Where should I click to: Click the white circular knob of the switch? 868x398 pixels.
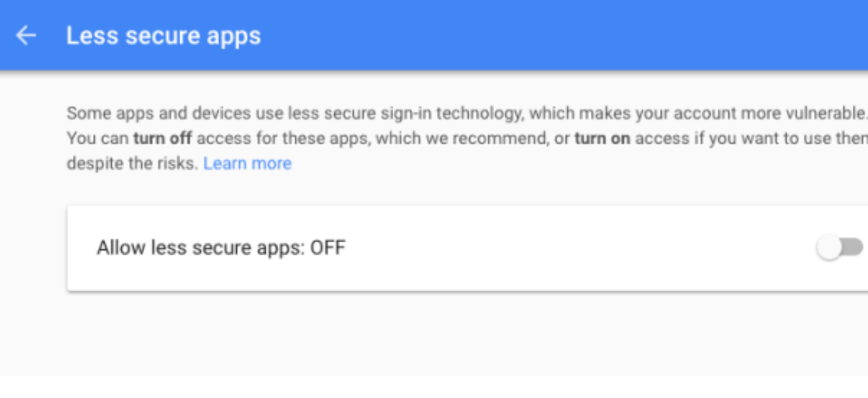(x=829, y=248)
